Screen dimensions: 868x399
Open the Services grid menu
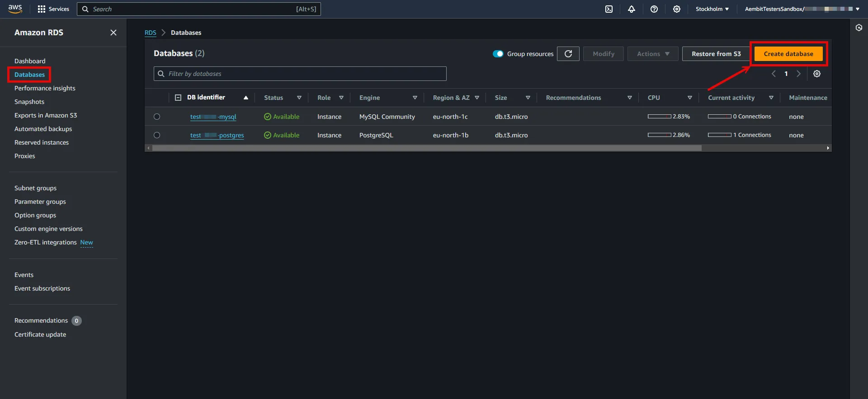pyautogui.click(x=53, y=9)
